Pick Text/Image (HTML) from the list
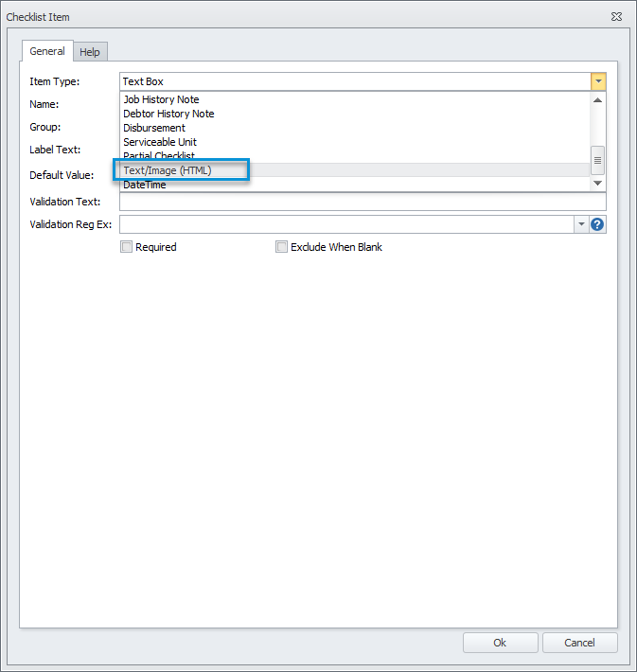 tap(355, 170)
